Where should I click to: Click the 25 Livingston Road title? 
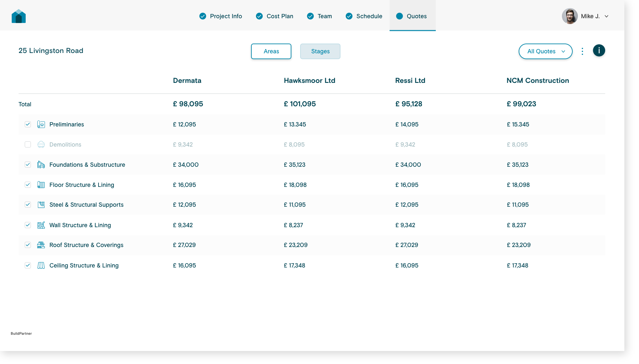coord(51,51)
